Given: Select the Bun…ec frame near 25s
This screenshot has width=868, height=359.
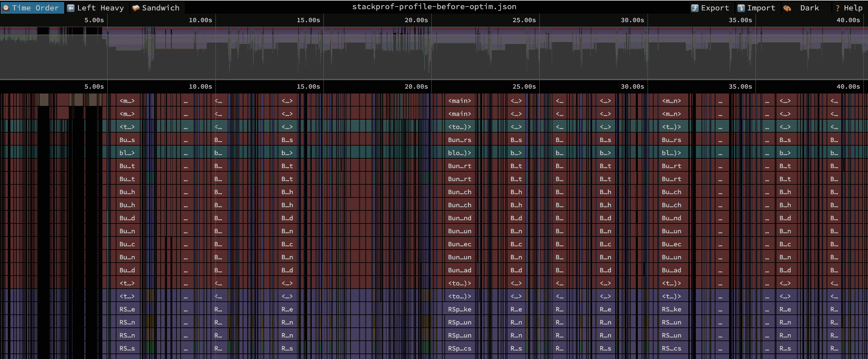Looking at the screenshot, I should pos(459,244).
